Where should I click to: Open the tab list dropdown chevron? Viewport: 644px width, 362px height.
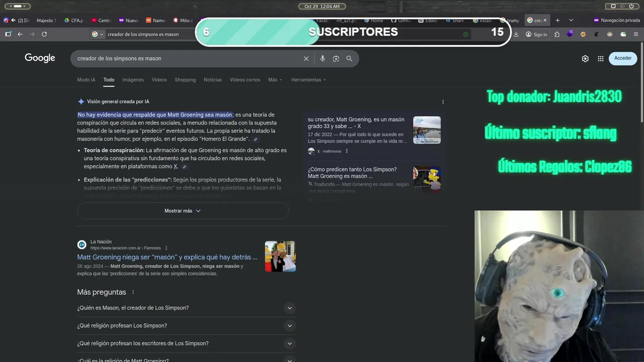[571, 20]
